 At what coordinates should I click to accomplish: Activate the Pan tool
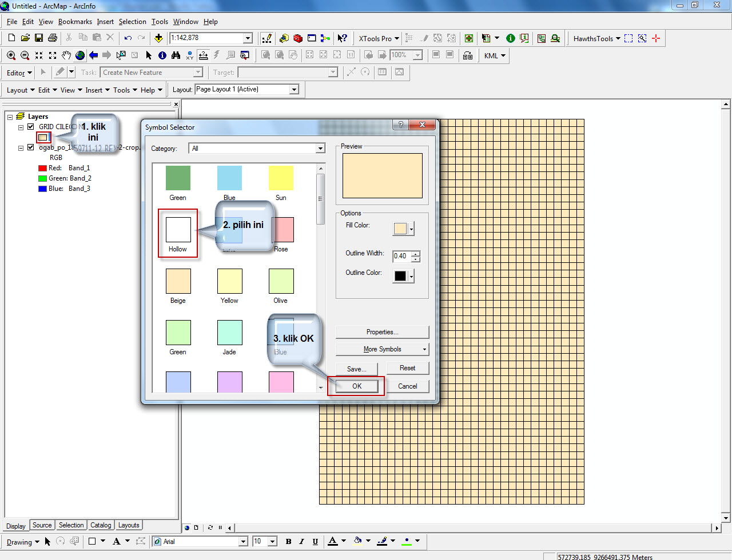coord(66,55)
